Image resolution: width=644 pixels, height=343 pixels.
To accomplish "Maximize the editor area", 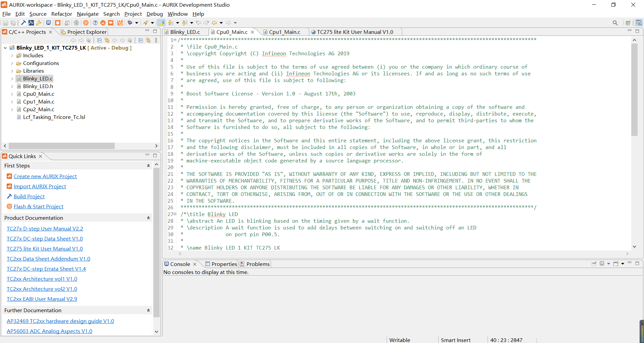I will 637,31.
